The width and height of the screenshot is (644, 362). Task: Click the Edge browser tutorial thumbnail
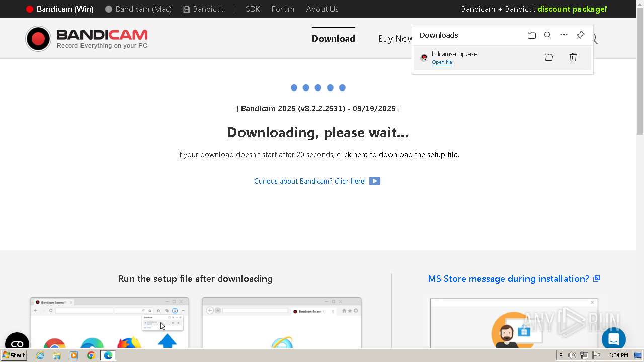coord(110,323)
